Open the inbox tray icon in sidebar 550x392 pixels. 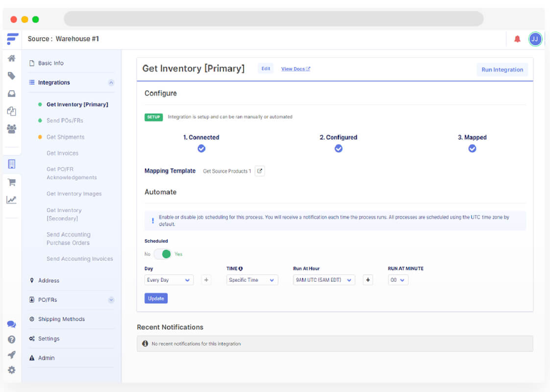click(x=12, y=94)
